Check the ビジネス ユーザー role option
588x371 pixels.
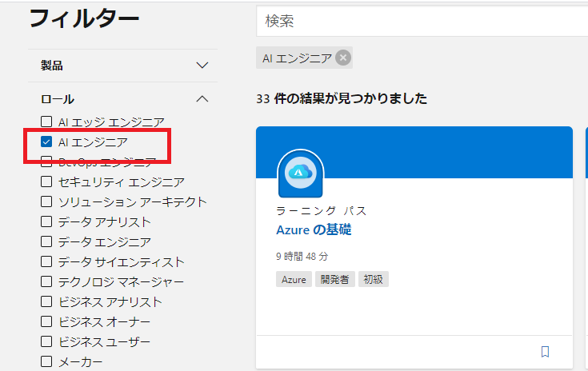[46, 341]
